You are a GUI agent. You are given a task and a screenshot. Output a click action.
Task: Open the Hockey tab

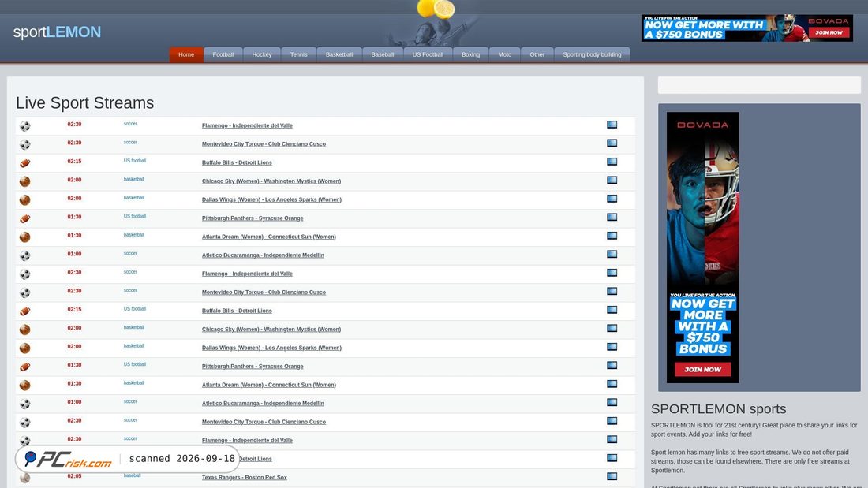click(262, 54)
